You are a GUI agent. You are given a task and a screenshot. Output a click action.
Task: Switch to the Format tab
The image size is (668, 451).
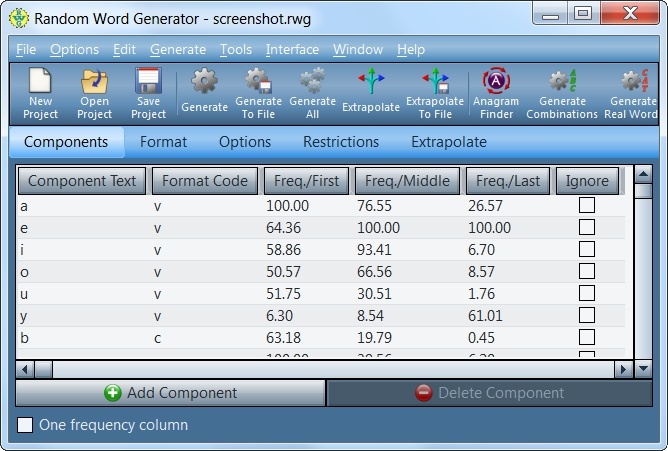164,142
